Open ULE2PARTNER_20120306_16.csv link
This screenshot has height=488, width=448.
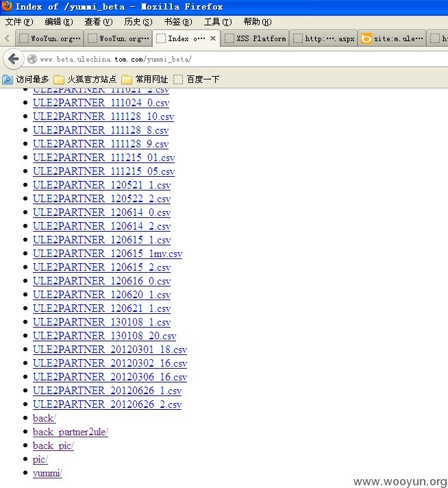coord(110,376)
